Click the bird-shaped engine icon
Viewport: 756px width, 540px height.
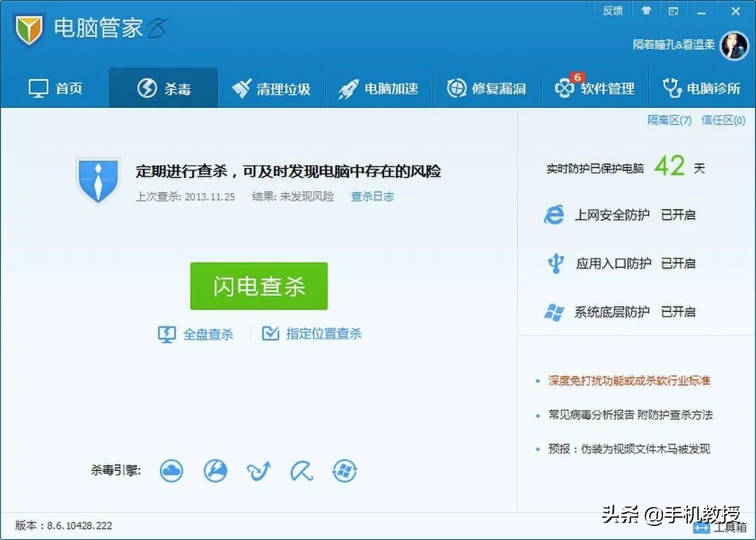tap(259, 471)
